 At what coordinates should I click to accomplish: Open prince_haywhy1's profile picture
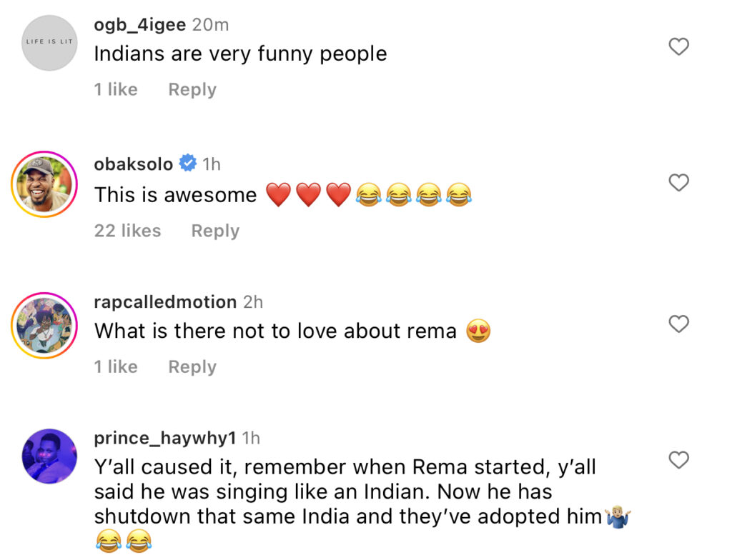(x=49, y=456)
